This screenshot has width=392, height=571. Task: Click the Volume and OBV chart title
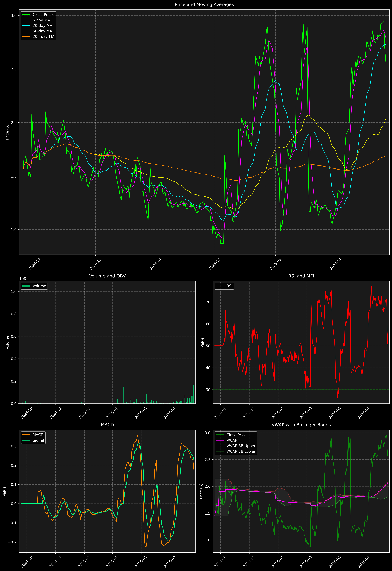107,276
